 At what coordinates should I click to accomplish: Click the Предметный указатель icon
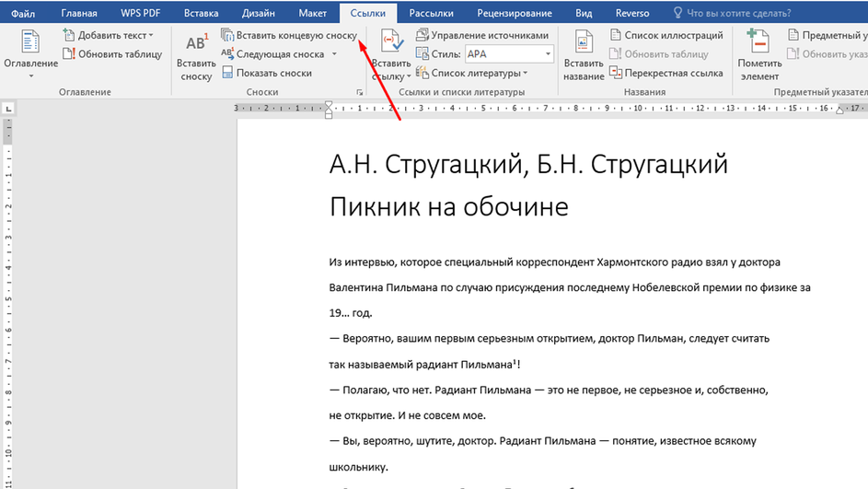793,35
